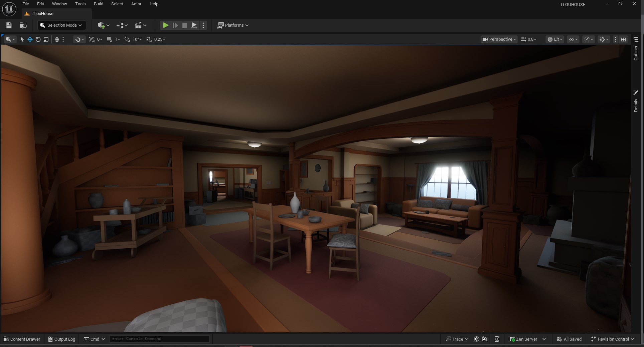Open the Perspective view type dropdown

click(499, 39)
